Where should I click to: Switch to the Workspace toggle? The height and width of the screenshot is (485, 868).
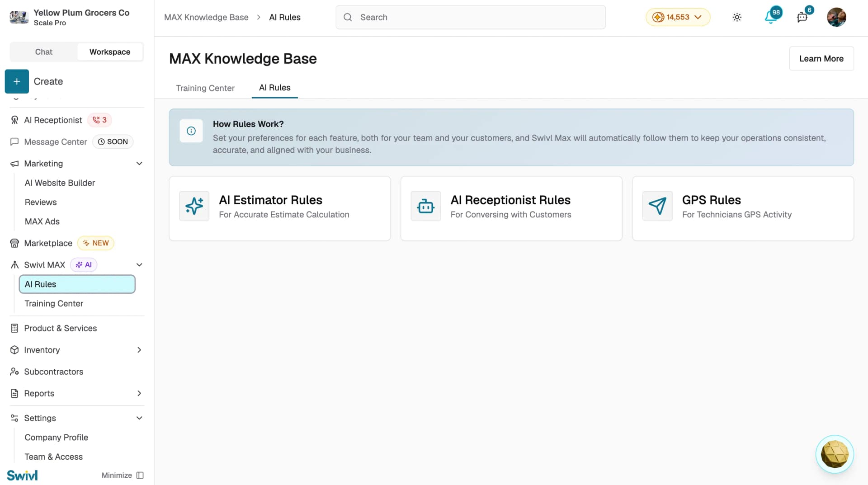click(x=110, y=52)
